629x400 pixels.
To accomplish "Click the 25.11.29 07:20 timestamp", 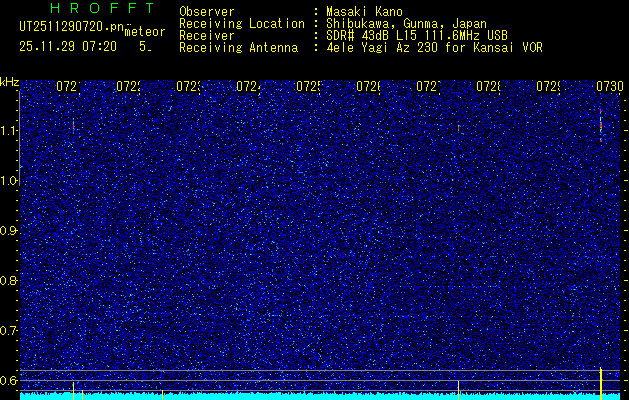I will [68, 46].
